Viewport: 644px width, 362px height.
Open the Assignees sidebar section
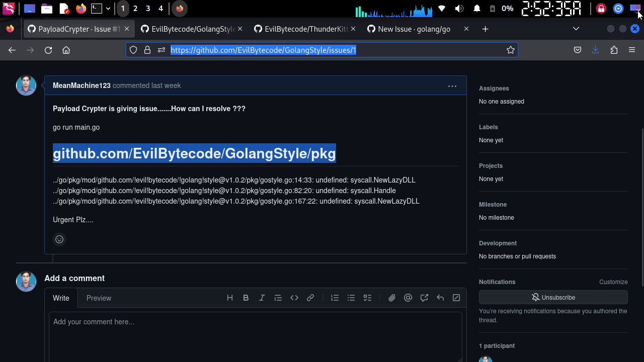pyautogui.click(x=494, y=88)
